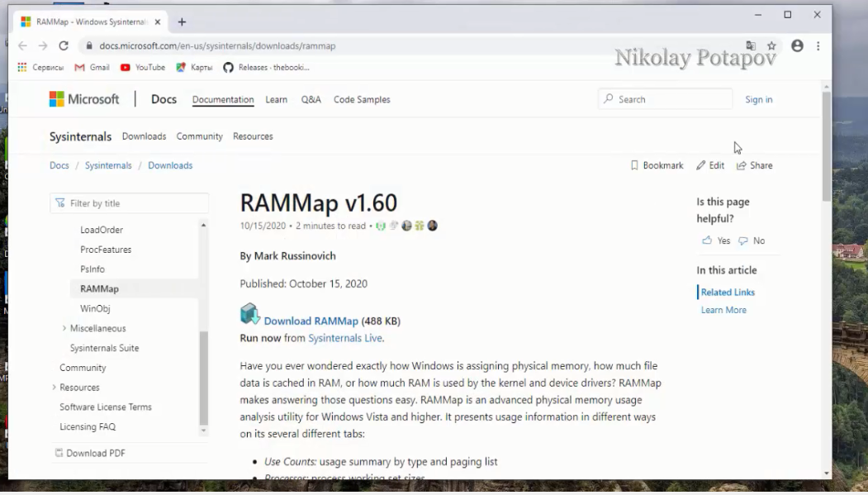Open the GitHub Releases bookmark
This screenshot has height=495, width=868.
pyautogui.click(x=266, y=68)
